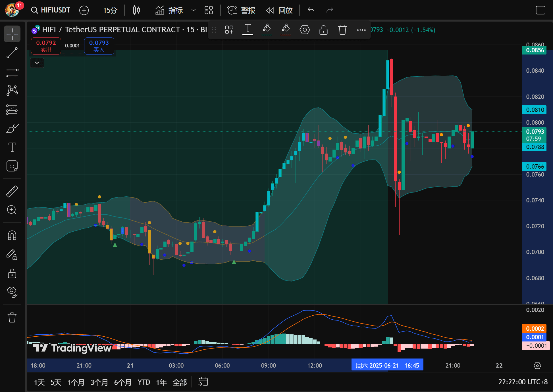Viewport: 553px width, 392px height.
Task: Open chart settings gear on time axis
Action: (537, 366)
